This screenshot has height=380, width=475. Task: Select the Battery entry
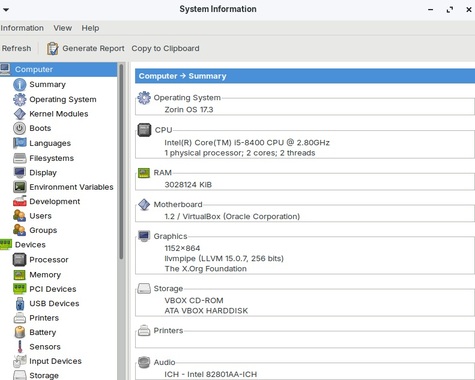pos(43,332)
